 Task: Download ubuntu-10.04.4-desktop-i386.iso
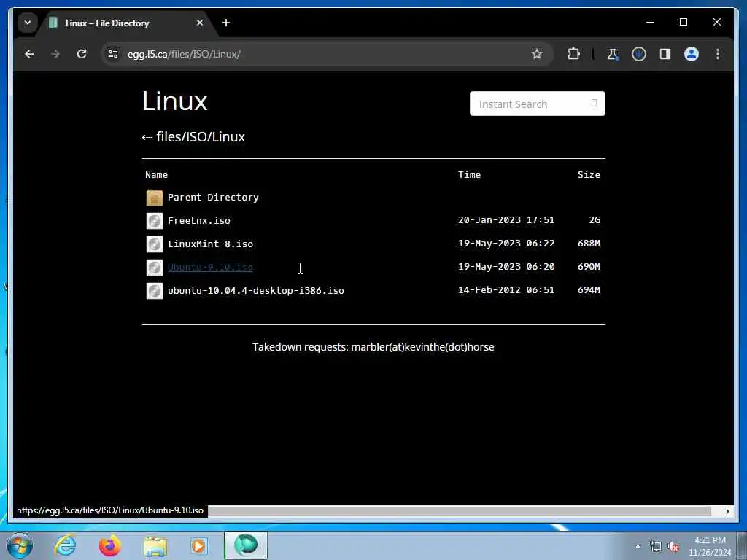(x=256, y=290)
